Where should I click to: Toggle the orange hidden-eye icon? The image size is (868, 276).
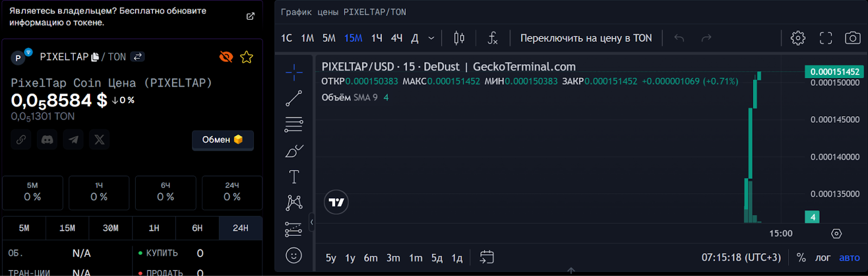[x=226, y=57]
